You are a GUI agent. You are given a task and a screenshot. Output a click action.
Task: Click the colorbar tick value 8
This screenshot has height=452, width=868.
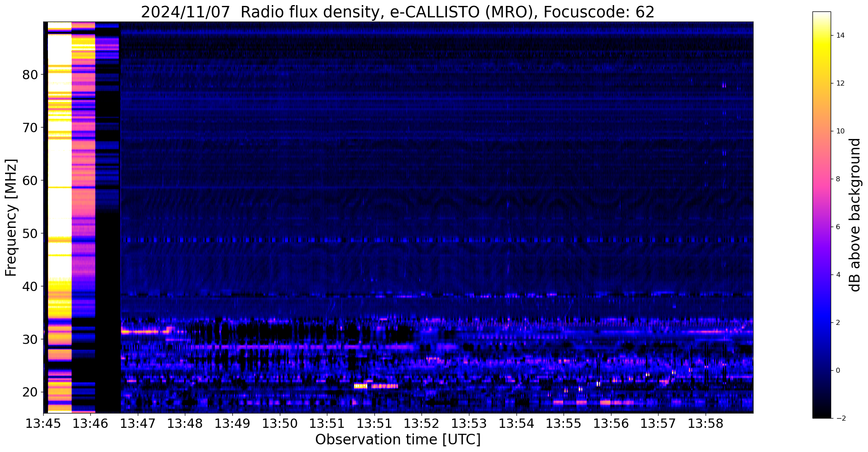838,179
